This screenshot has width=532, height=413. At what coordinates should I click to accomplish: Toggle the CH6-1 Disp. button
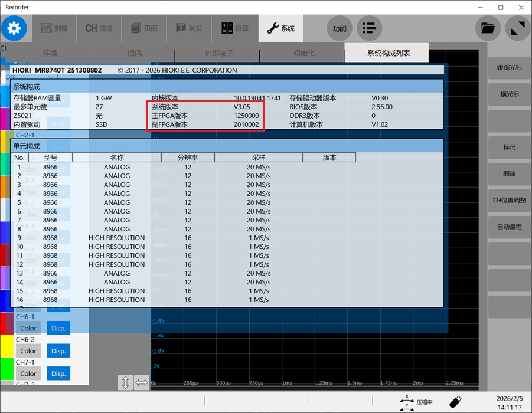(58, 328)
